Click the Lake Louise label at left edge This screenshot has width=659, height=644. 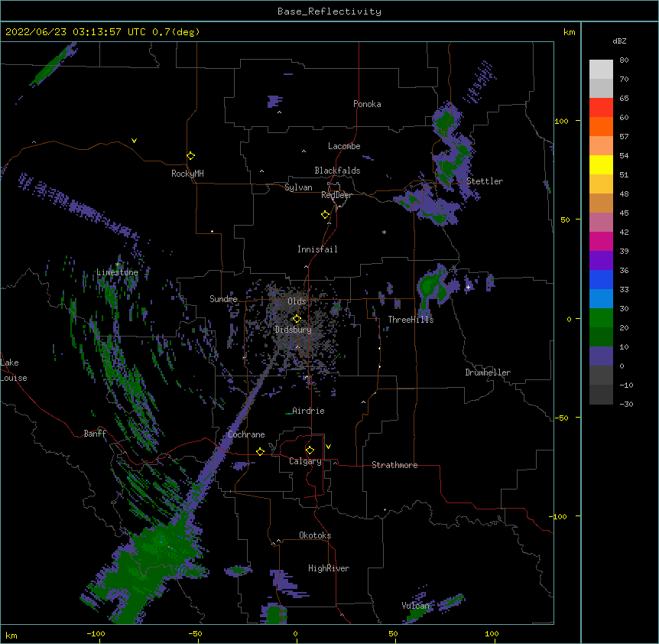point(14,370)
